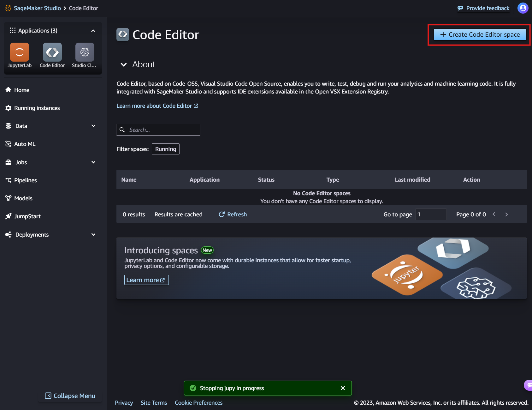The image size is (532, 410).
Task: Toggle the Running filter for spaces
Action: (166, 149)
